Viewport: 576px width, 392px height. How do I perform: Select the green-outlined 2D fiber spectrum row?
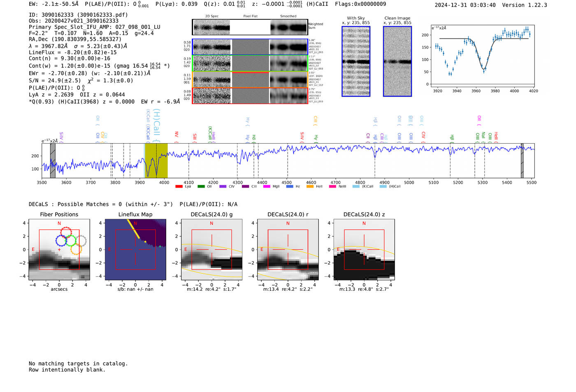250,63
